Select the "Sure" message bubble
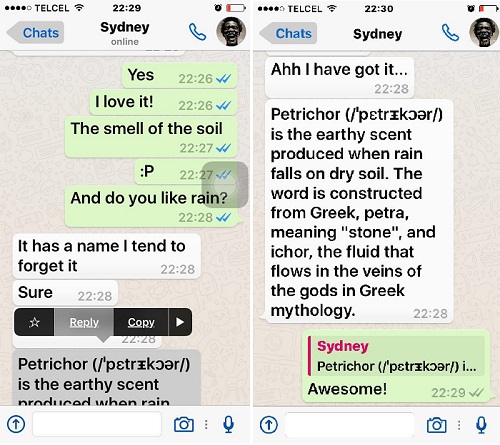Image resolution: width=500 pixels, height=445 pixels. click(x=65, y=293)
